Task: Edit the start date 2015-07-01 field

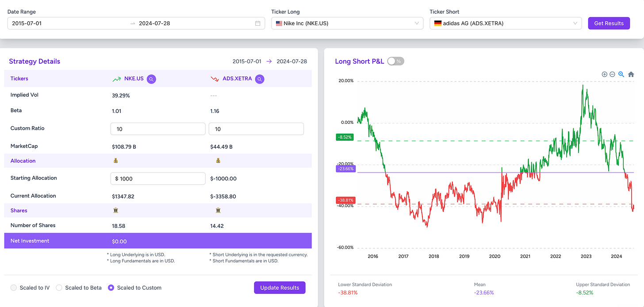Action: 27,23
